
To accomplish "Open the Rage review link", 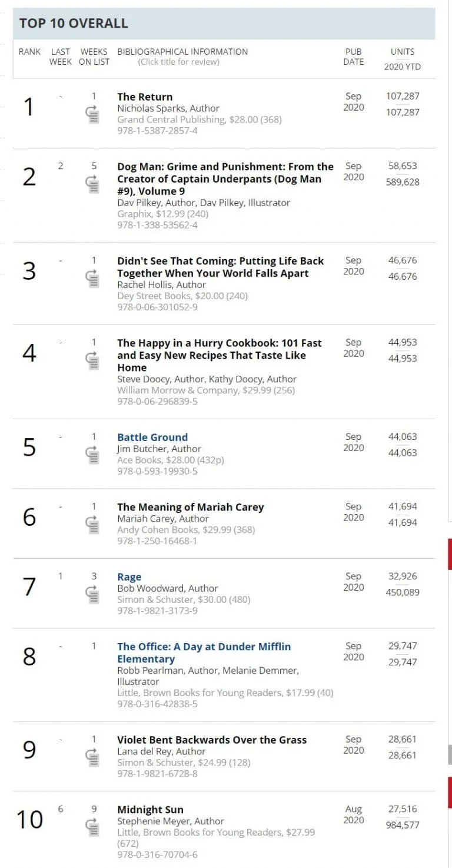I will (x=129, y=577).
